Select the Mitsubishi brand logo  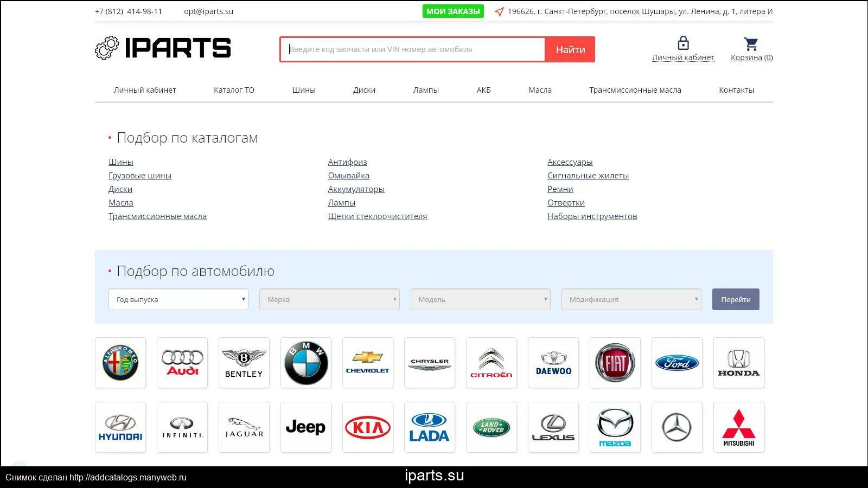(739, 427)
